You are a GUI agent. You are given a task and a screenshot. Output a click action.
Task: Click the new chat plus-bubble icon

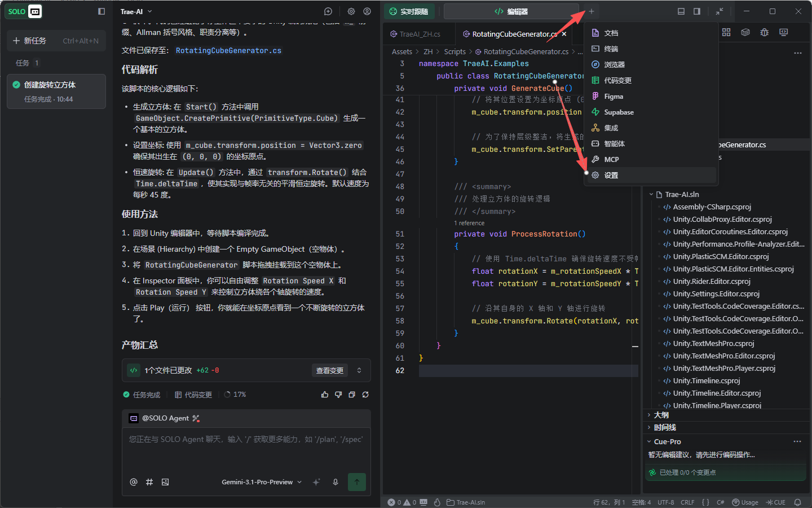328,11
